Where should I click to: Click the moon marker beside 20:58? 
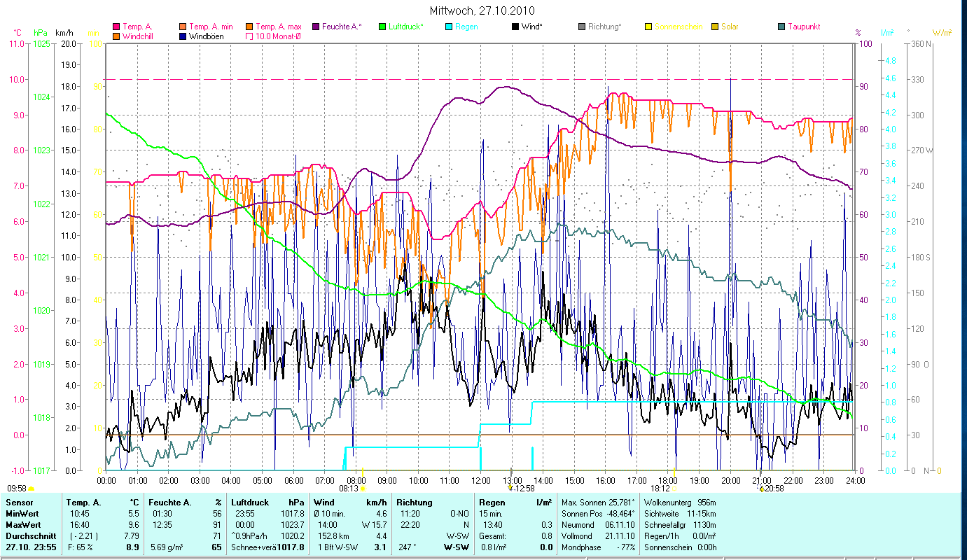[x=762, y=488]
